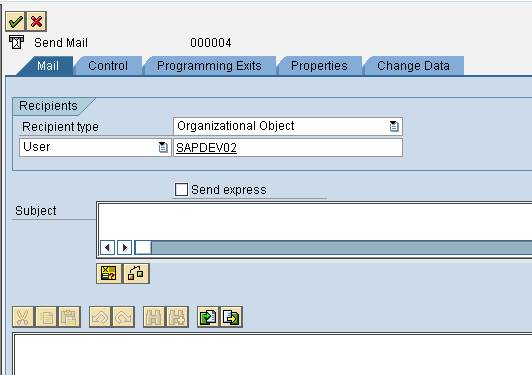
Task: Confirm with the green checkmark button
Action: pyautogui.click(x=15, y=21)
